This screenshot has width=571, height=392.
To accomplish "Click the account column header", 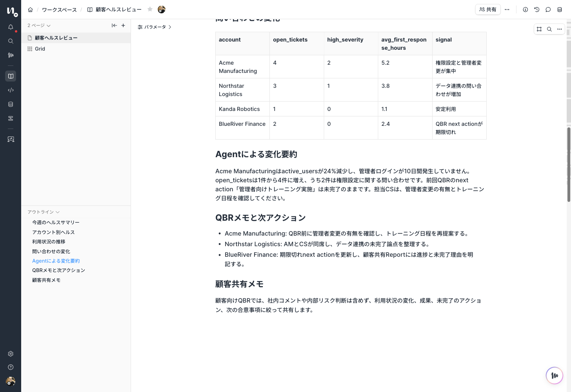I will [x=242, y=44].
